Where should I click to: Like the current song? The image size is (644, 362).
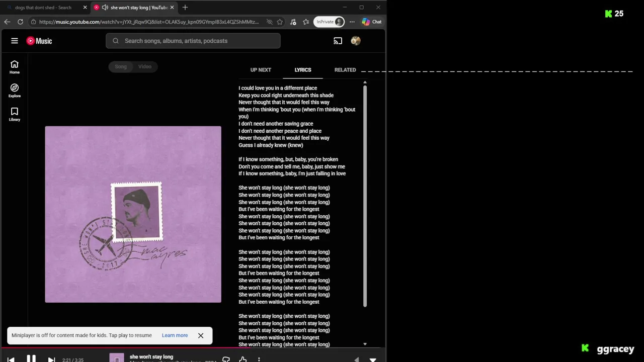click(243, 359)
